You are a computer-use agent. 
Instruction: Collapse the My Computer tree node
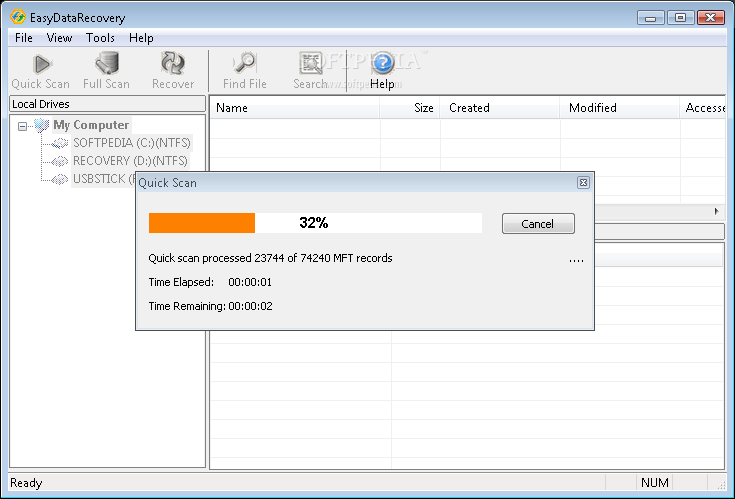coord(22,126)
